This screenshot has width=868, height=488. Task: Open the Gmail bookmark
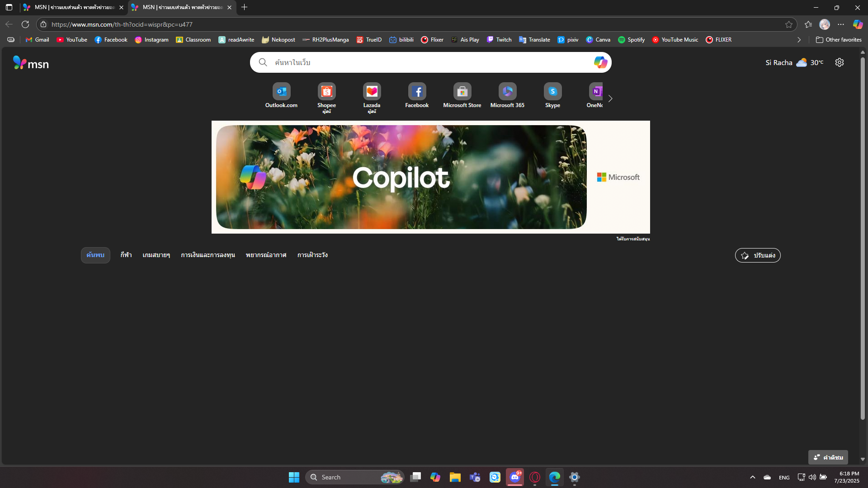click(x=38, y=40)
